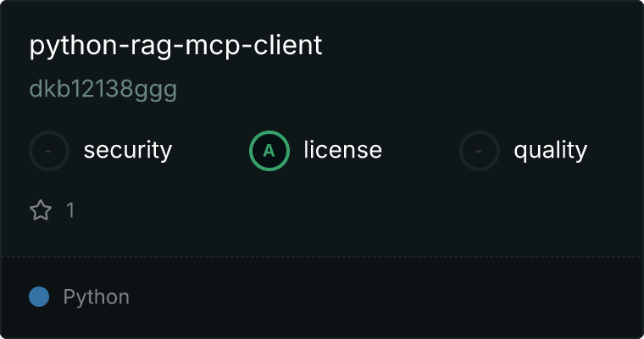Click the empty security grade circle
The image size is (644, 339).
click(49, 151)
